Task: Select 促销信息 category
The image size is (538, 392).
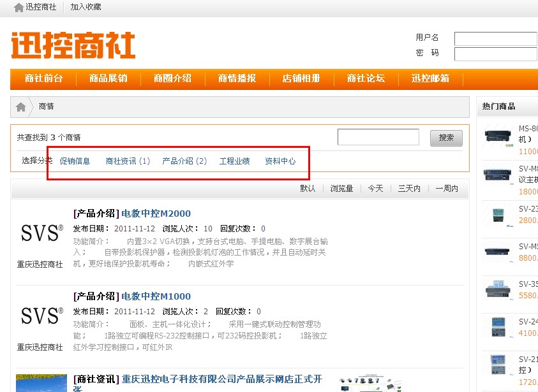Action: pyautogui.click(x=75, y=161)
